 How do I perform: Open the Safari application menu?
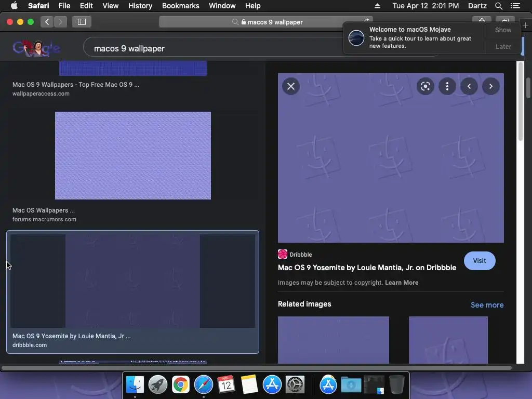(38, 6)
